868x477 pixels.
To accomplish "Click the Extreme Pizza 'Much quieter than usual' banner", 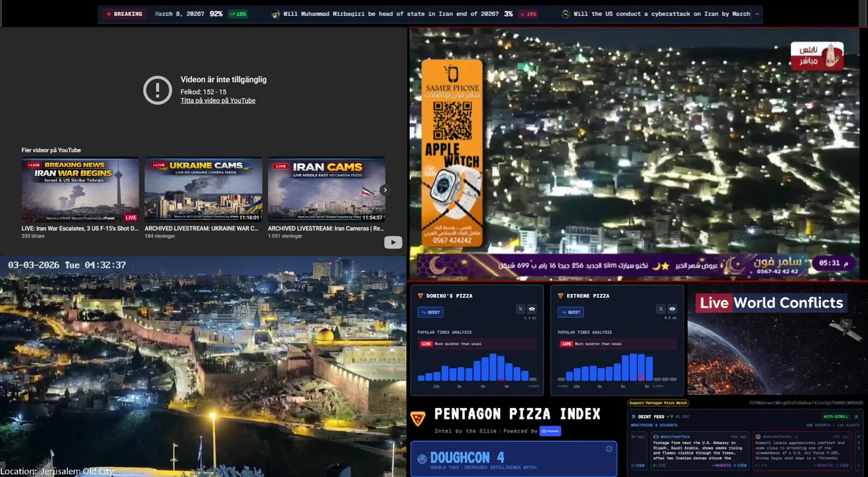I will point(617,344).
